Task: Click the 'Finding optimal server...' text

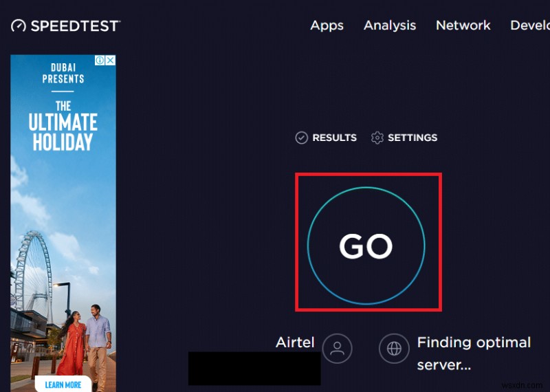Action: coord(474,353)
